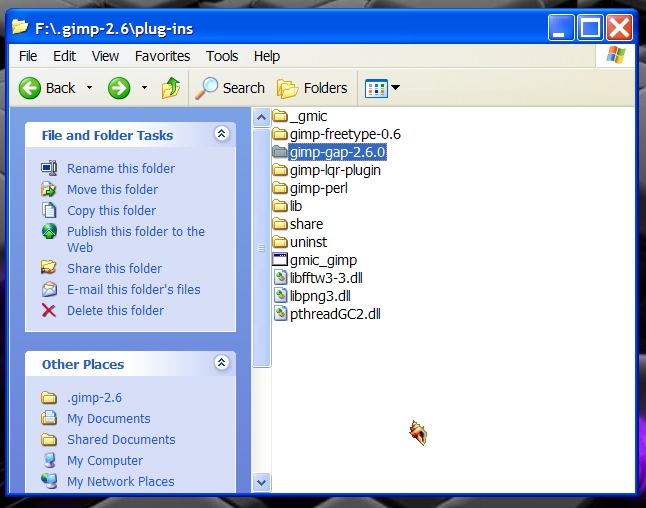Toggle the Folders pane button
Image resolution: width=646 pixels, height=508 pixels.
coord(312,88)
